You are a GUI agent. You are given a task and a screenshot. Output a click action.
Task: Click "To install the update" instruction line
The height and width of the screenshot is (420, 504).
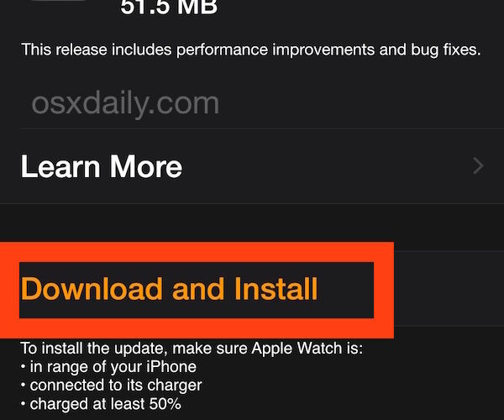pos(192,349)
